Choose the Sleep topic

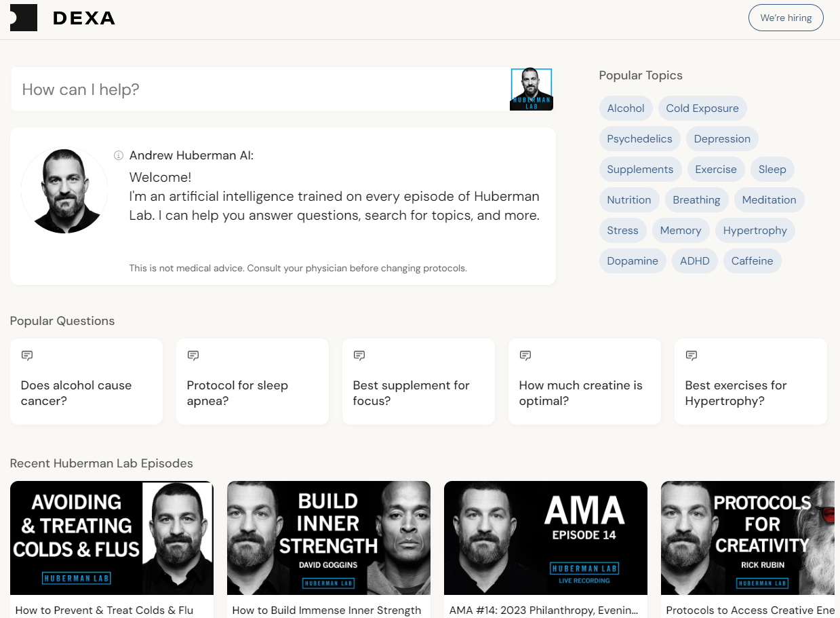tap(772, 170)
